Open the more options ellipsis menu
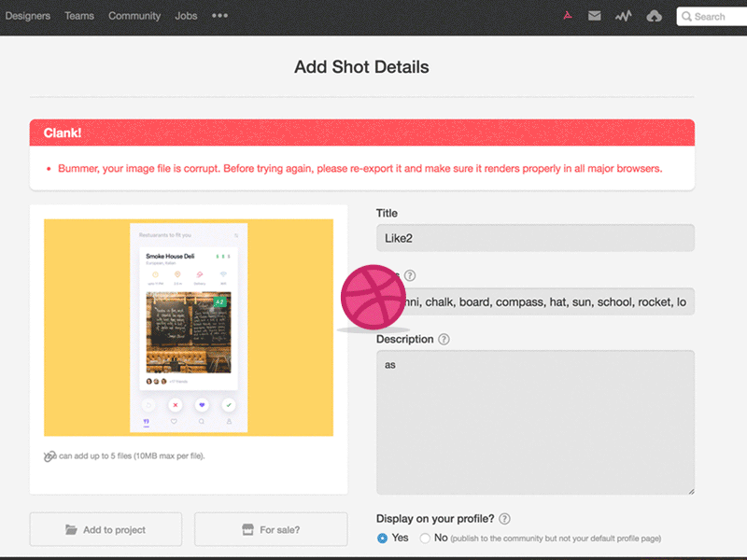 point(219,16)
